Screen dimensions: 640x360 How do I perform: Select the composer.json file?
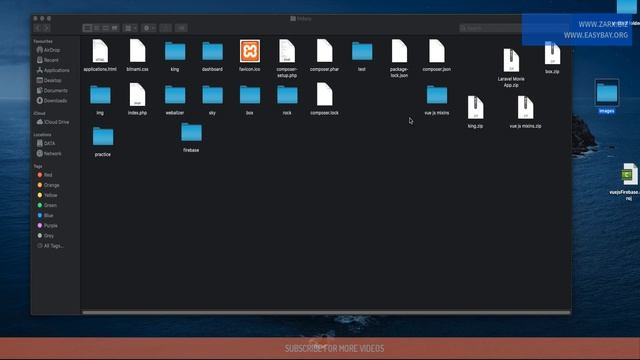[437, 55]
